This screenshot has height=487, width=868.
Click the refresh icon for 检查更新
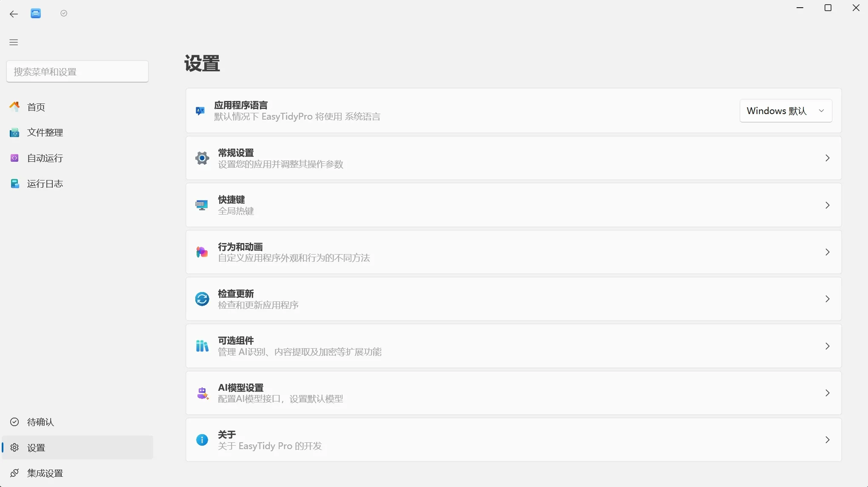(202, 299)
